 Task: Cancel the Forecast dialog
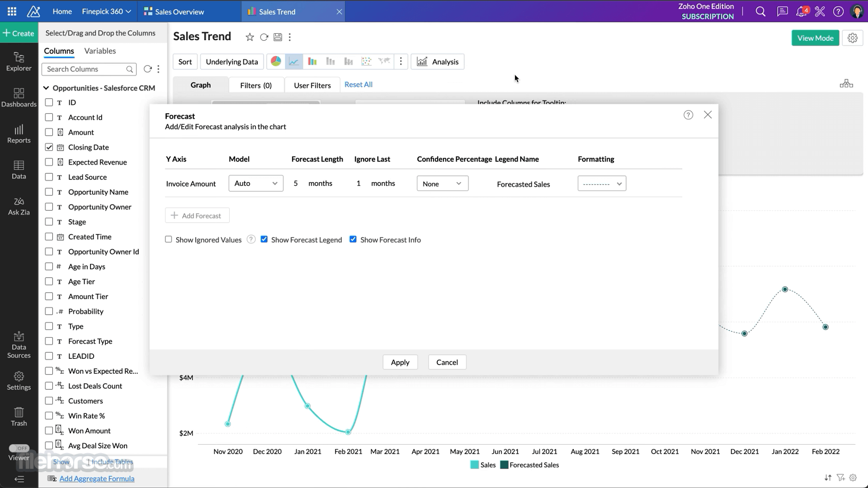click(447, 362)
